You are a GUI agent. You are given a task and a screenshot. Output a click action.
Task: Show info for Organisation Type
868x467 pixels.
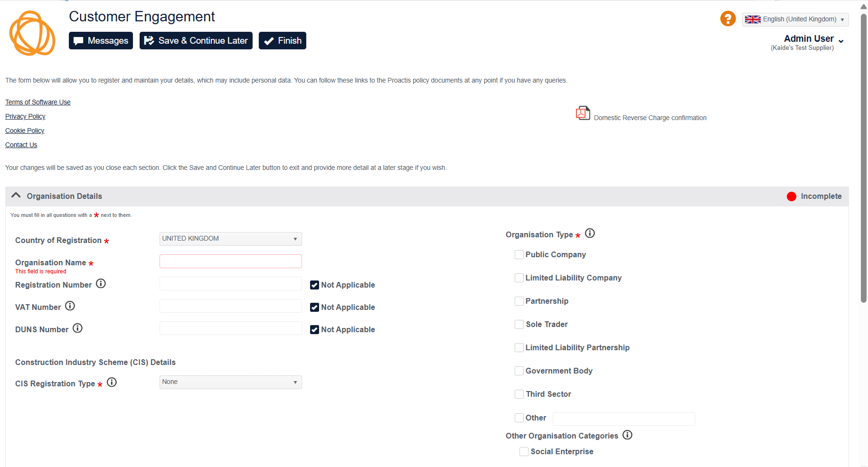click(x=590, y=233)
